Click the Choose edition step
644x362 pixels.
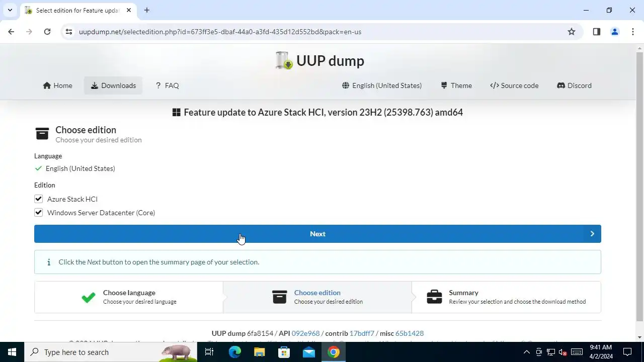click(317, 297)
